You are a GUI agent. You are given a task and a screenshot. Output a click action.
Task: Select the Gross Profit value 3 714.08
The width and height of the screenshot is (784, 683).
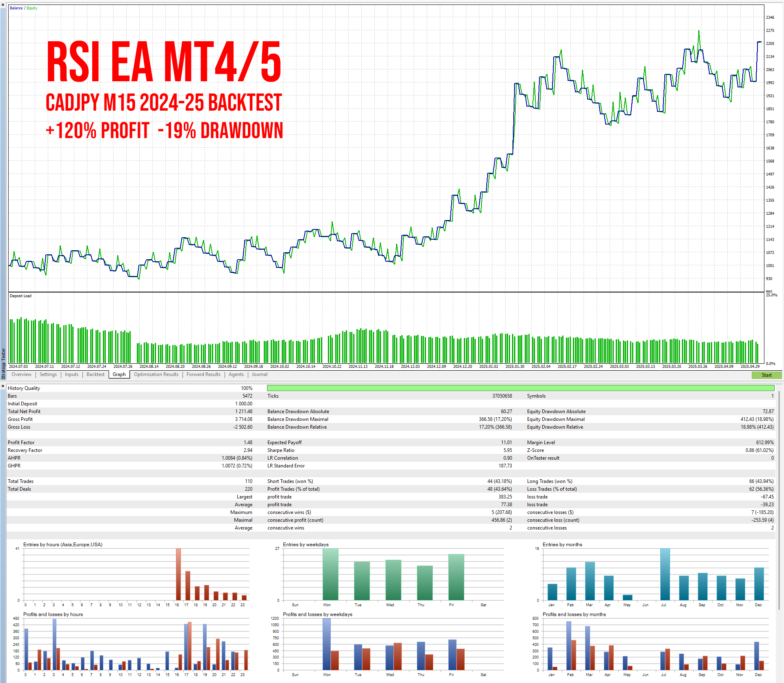[243, 419]
